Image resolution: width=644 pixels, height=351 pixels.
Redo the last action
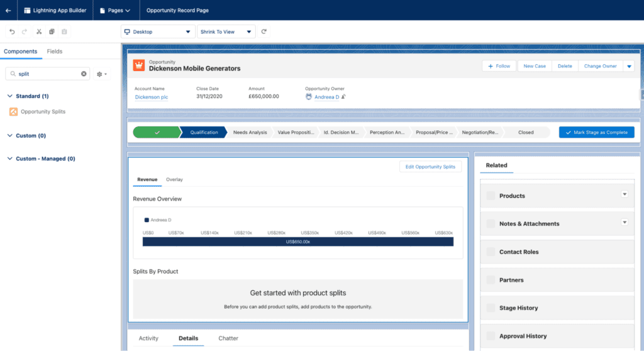[x=25, y=31]
